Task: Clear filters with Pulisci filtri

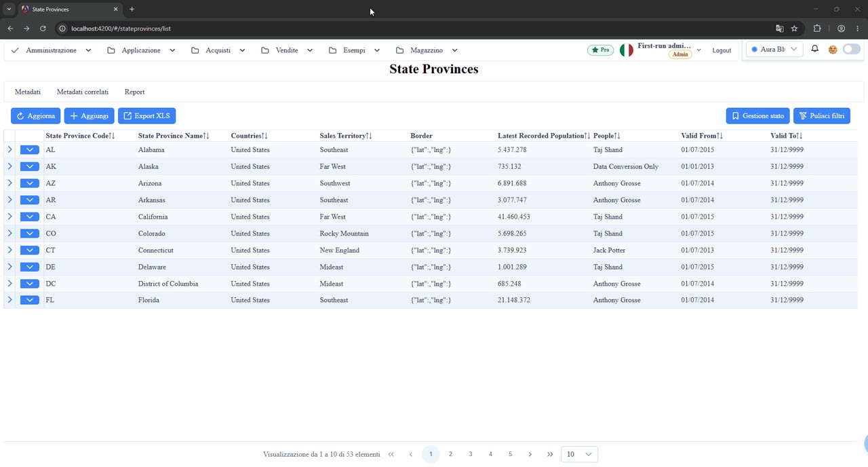Action: (x=821, y=116)
